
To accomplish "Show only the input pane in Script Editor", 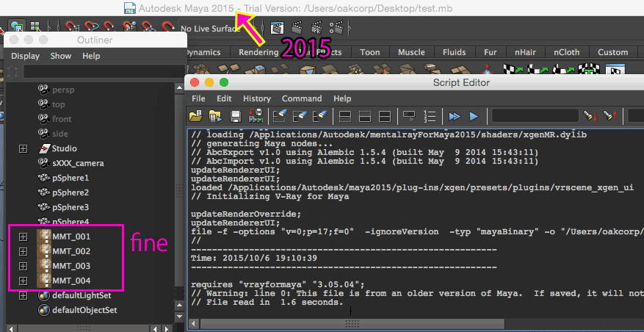I will coord(365,116).
